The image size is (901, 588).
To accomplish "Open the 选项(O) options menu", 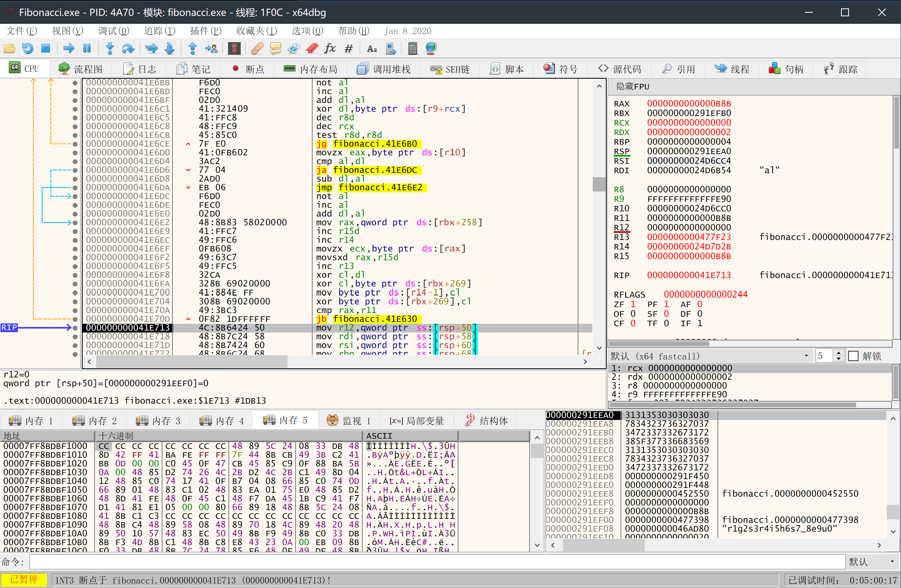I will click(x=307, y=31).
